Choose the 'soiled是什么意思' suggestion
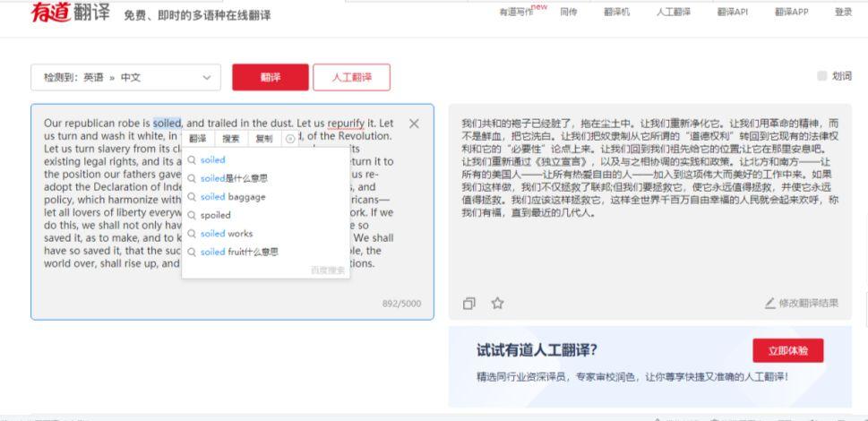 point(266,178)
